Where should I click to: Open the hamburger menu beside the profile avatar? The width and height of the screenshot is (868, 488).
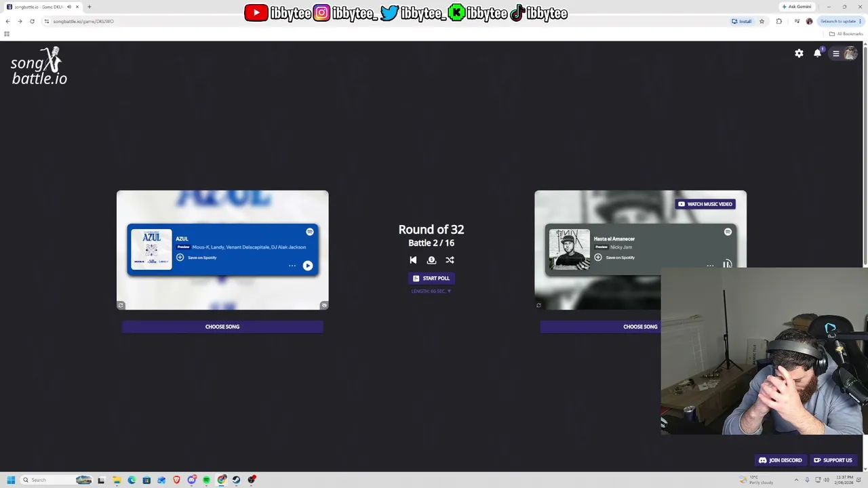(x=836, y=54)
